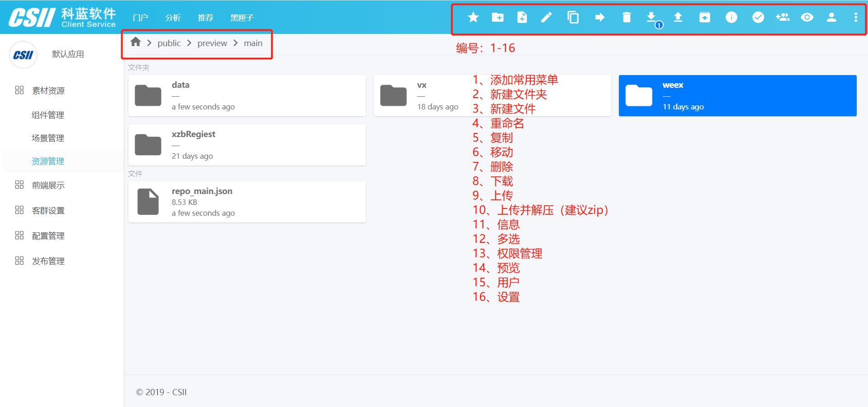Click the grid icon beside 配置管理
The height and width of the screenshot is (407, 868).
[19, 235]
